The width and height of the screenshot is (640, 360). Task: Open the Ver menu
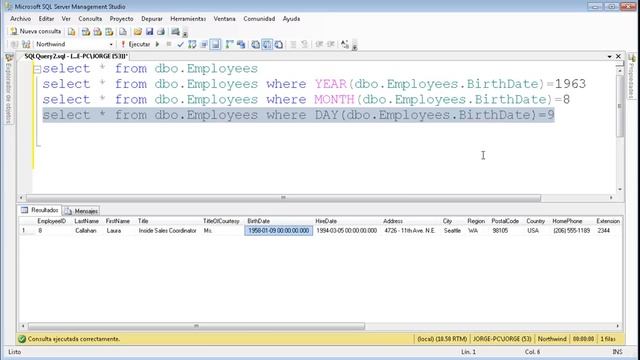[66, 19]
